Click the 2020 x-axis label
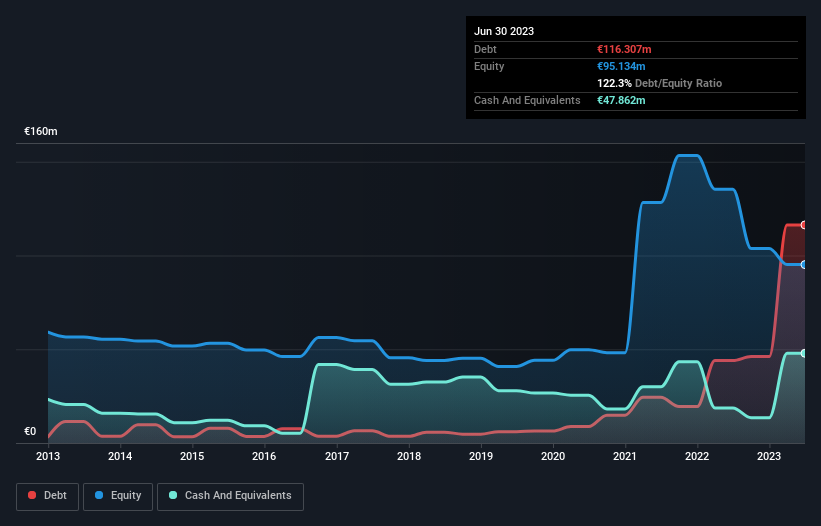Image resolution: width=821 pixels, height=526 pixels. pos(553,456)
